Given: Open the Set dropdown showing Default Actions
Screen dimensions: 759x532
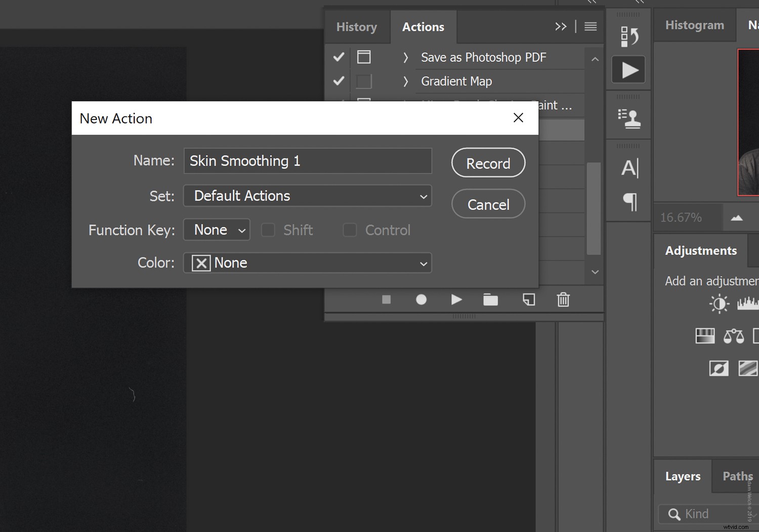Looking at the screenshot, I should click(307, 196).
